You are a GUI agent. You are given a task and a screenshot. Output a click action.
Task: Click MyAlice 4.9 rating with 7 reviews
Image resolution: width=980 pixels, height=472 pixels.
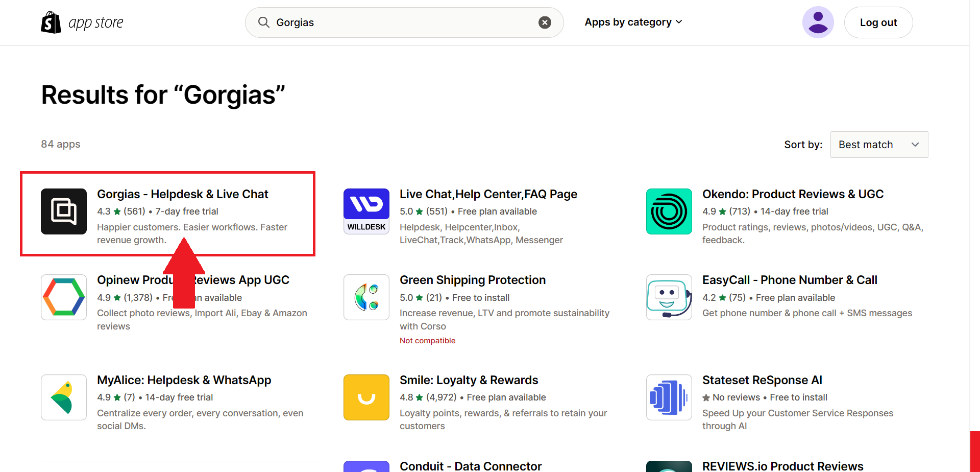[116, 397]
